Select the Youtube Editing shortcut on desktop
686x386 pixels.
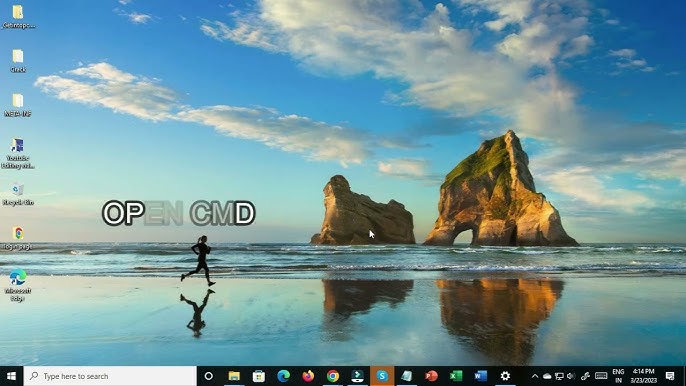[x=18, y=153]
